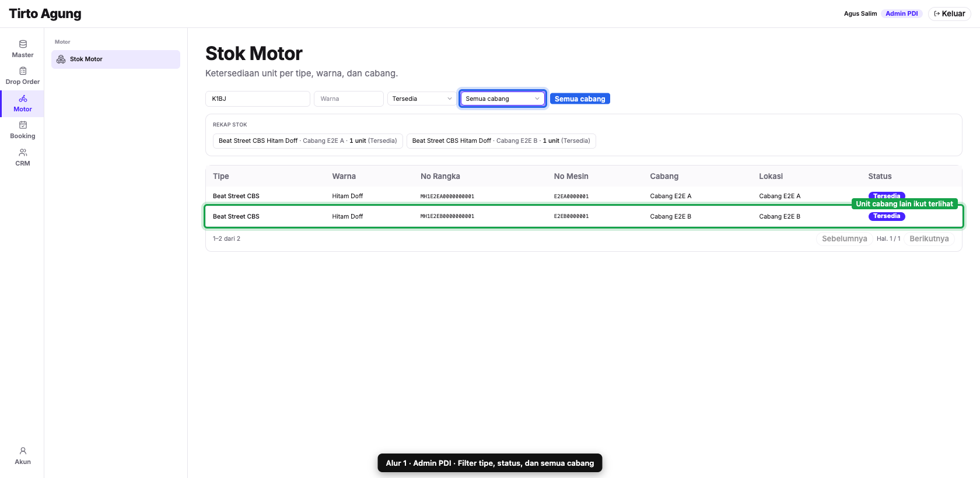Select Stok Motor submenu item

point(116,59)
